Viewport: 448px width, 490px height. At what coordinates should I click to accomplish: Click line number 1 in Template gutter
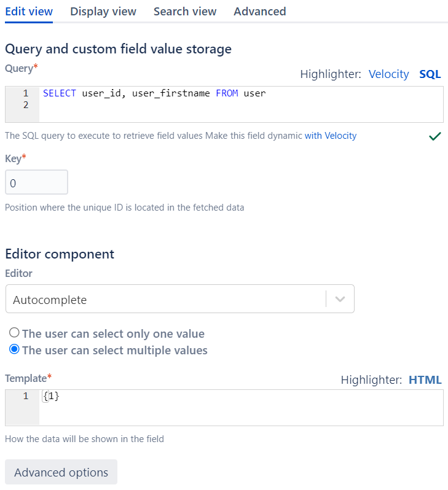[x=26, y=397]
